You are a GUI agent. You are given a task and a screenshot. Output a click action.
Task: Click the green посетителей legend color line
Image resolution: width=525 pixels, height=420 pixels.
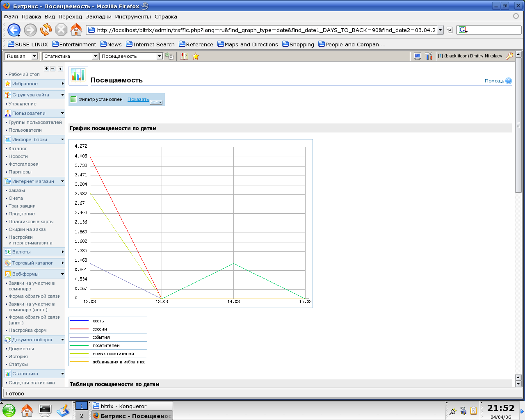coord(79,345)
